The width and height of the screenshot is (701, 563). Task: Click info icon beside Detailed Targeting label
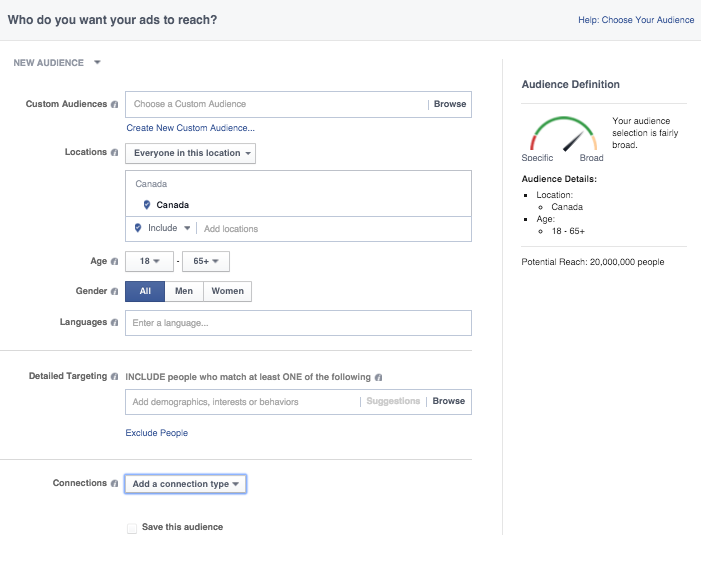tap(115, 377)
